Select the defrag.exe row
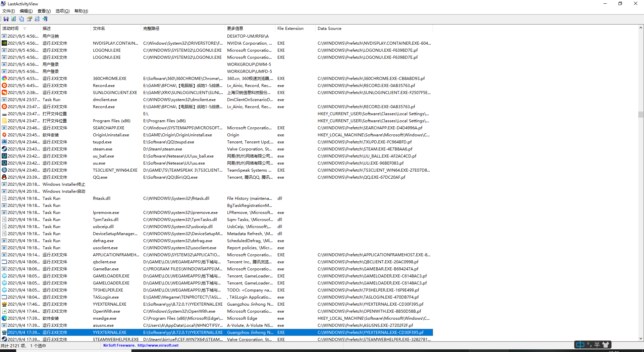This screenshot has width=644, height=352. point(217,241)
